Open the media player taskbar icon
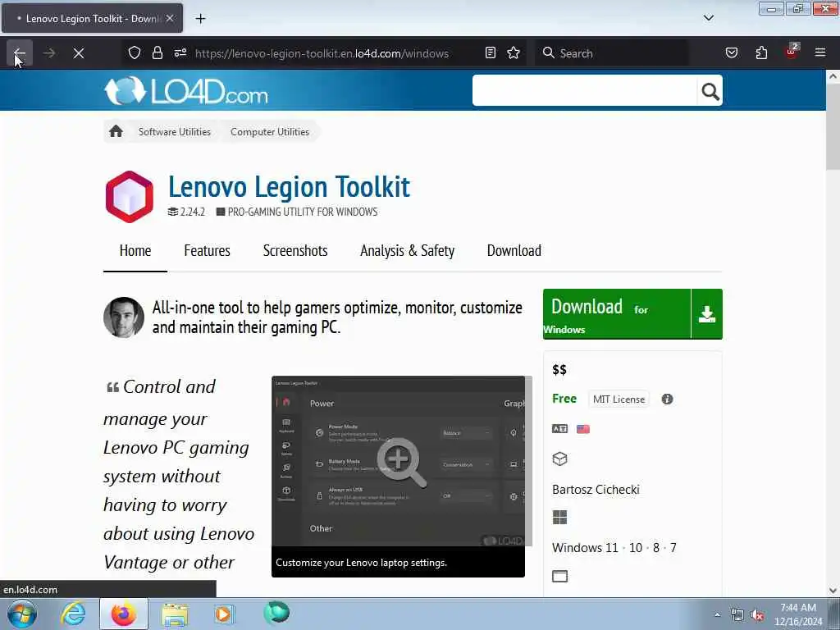This screenshot has width=840, height=630. [x=224, y=614]
